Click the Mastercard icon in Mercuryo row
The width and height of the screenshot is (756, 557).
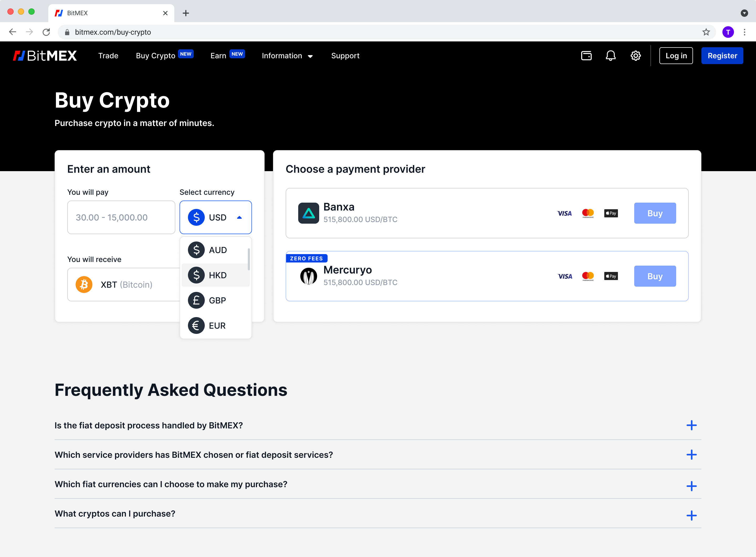click(588, 276)
